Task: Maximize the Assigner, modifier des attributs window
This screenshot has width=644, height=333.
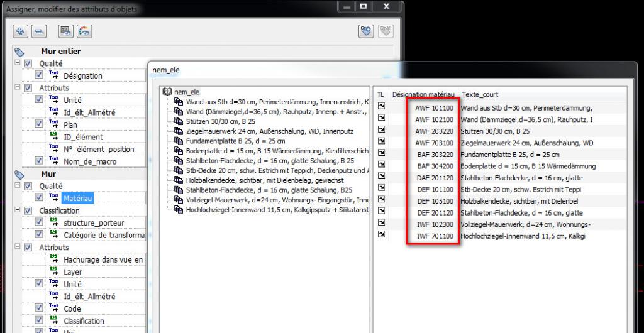Action: [364, 6]
